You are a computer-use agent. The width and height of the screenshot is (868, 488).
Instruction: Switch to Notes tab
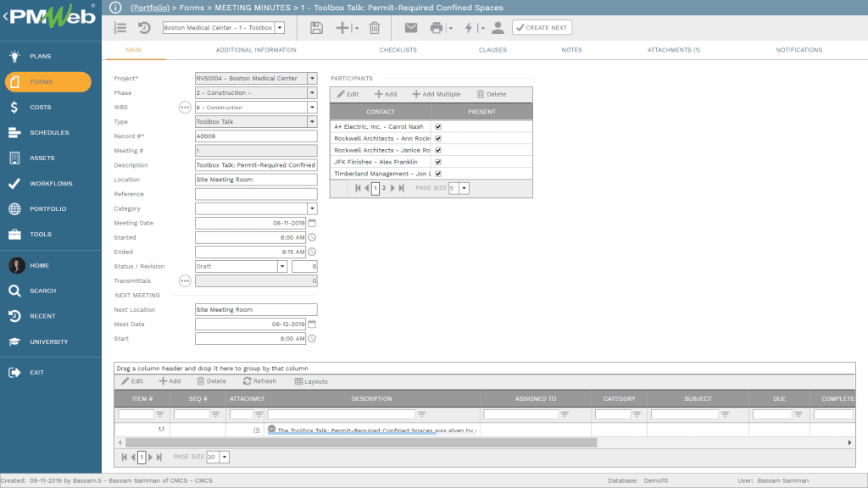pyautogui.click(x=572, y=50)
